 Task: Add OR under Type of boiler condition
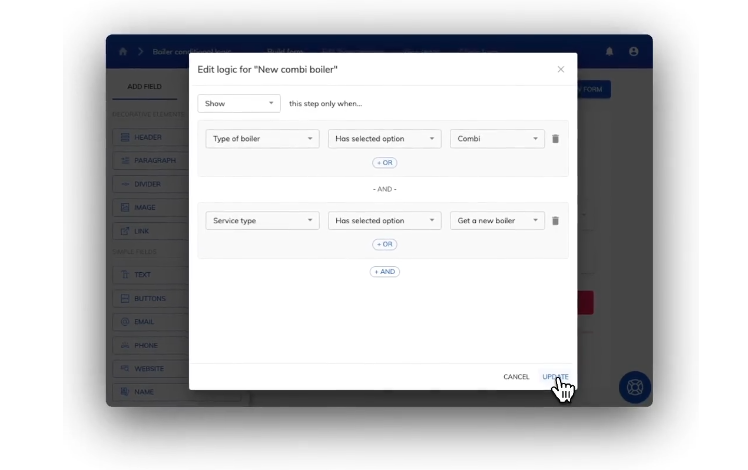(384, 163)
